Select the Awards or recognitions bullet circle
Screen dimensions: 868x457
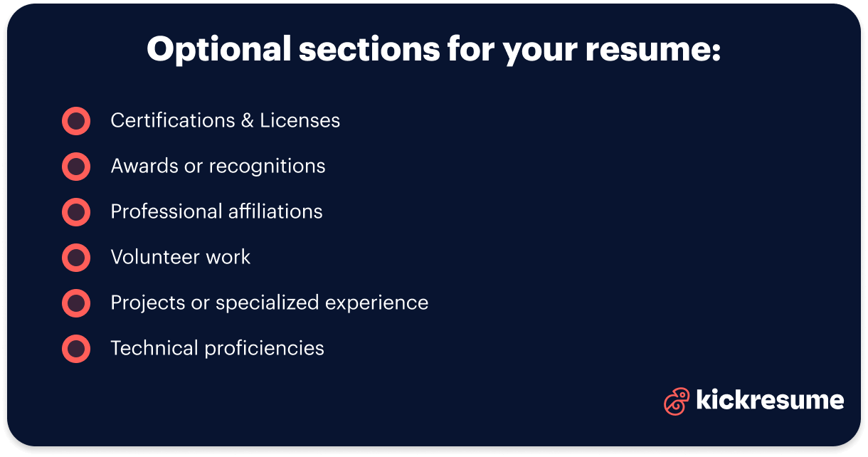pos(76,167)
